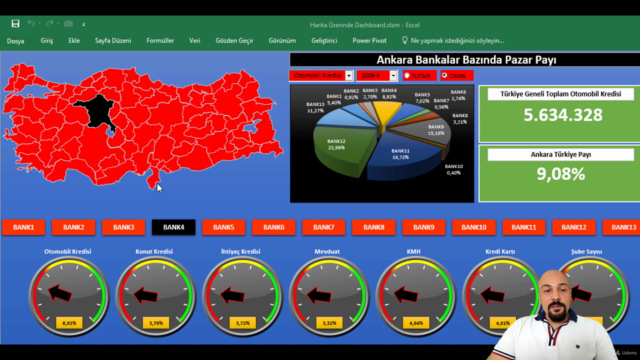Image resolution: width=640 pixels, height=360 pixels.
Task: Click the BANK10 button
Action: pyautogui.click(x=473, y=227)
